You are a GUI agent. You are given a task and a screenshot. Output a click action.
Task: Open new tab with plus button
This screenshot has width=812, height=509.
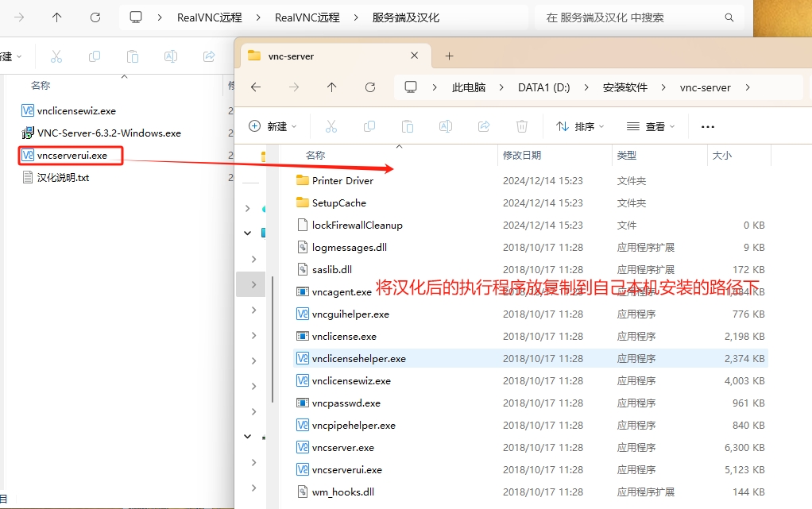coord(450,56)
